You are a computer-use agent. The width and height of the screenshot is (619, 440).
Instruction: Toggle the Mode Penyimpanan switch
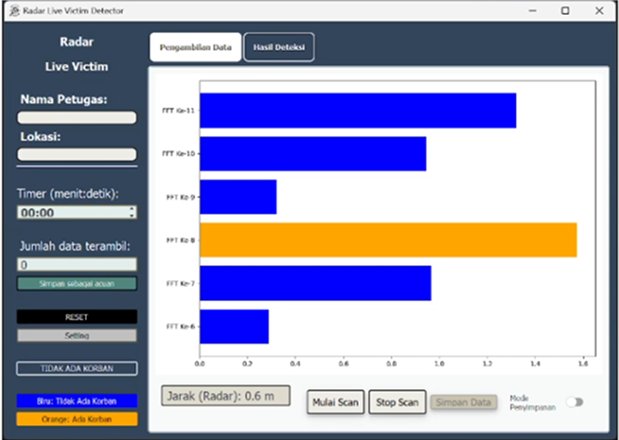point(574,402)
